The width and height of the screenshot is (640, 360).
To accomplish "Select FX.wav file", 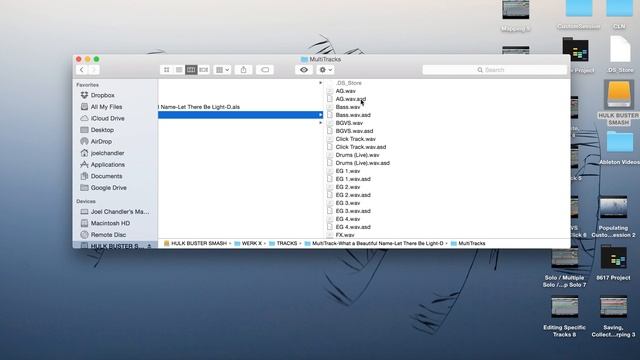I will pyautogui.click(x=345, y=235).
